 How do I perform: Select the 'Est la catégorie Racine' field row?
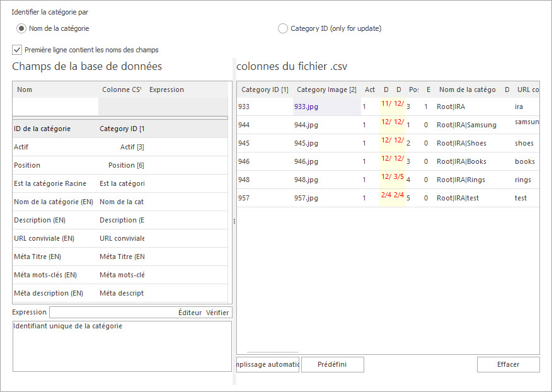pos(120,183)
